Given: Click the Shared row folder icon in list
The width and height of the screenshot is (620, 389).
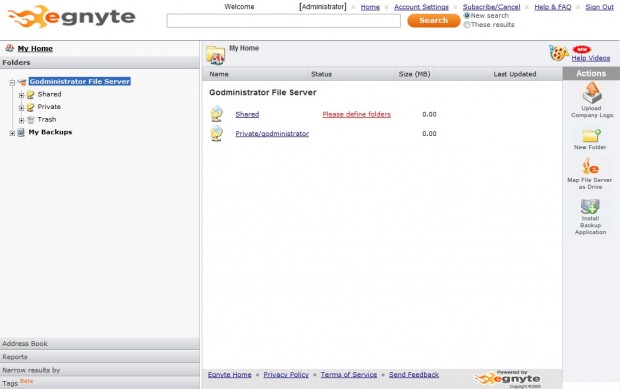Looking at the screenshot, I should (x=217, y=114).
